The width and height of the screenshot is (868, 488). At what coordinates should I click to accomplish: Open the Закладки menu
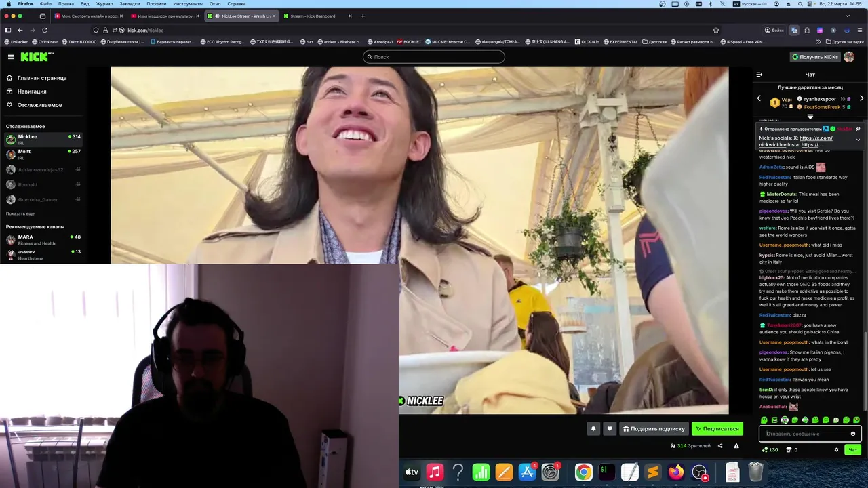(130, 4)
